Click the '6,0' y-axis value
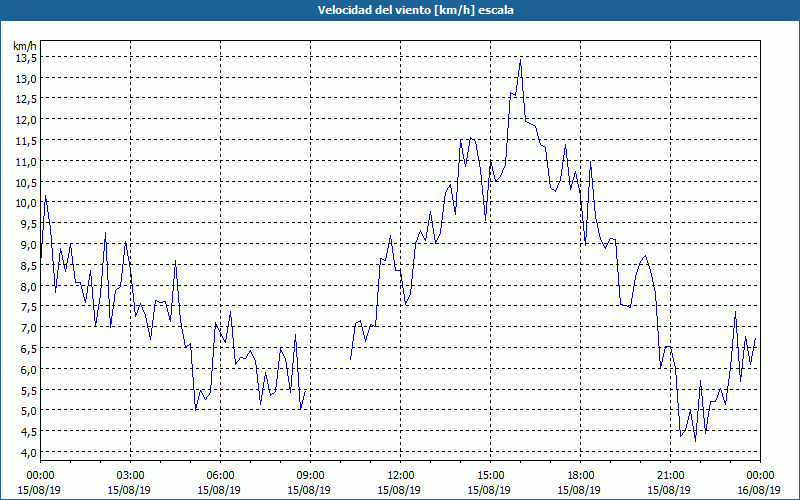The height and width of the screenshot is (500, 800). point(29,369)
